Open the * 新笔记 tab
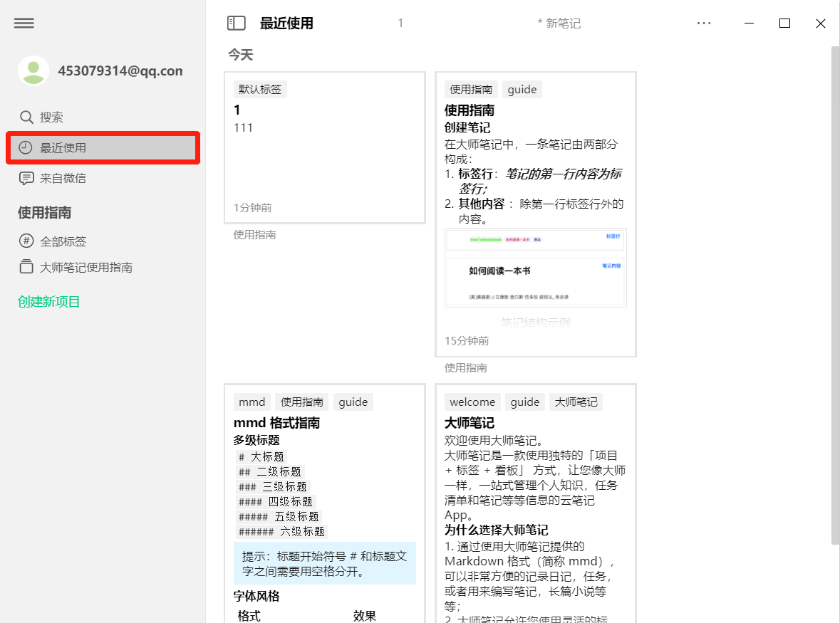Viewport: 840px width, 623px height. pyautogui.click(x=559, y=23)
